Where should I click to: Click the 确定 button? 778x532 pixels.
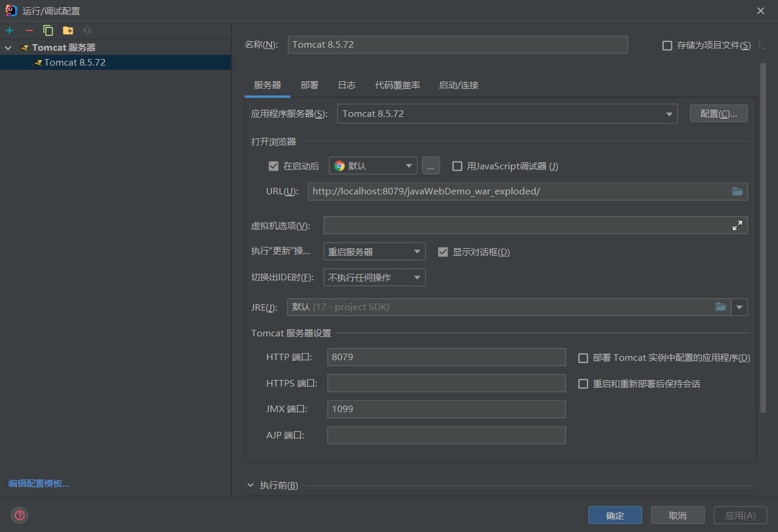tap(615, 515)
